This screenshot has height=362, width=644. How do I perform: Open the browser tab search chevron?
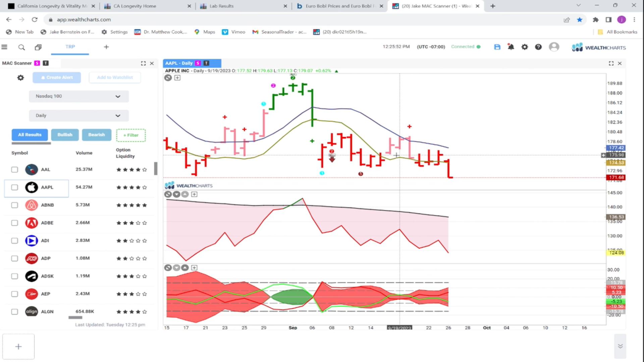pos(578,6)
